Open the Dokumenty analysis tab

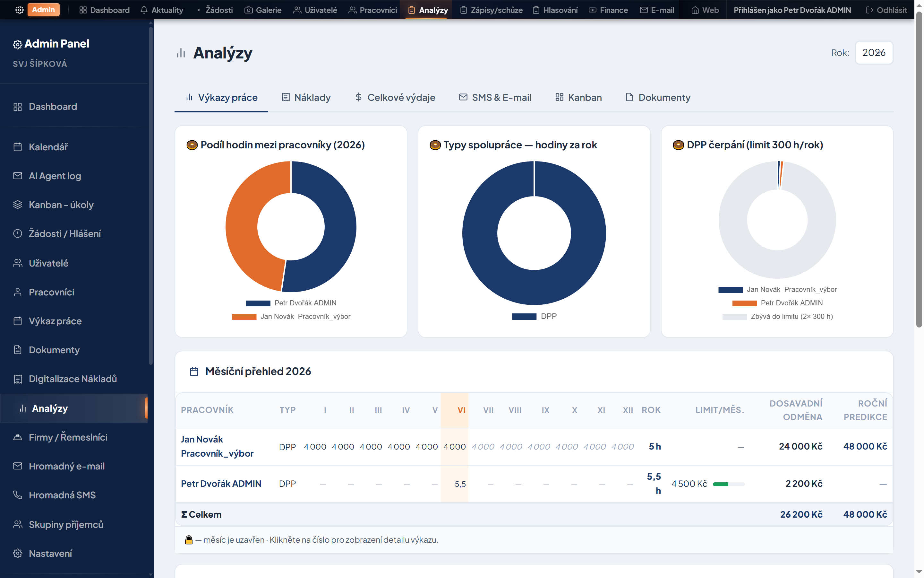(657, 98)
